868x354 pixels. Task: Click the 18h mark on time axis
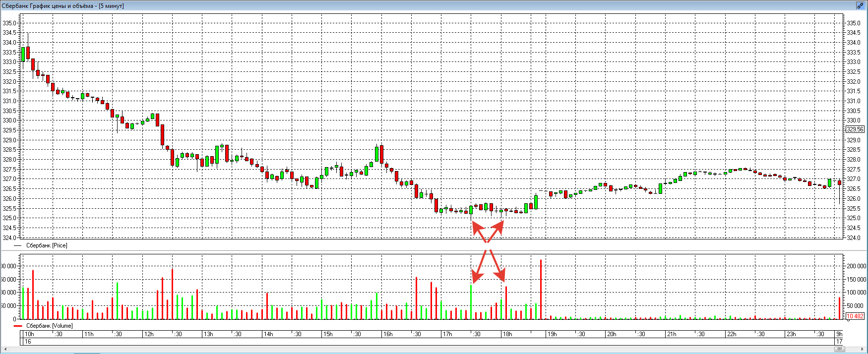pyautogui.click(x=507, y=334)
